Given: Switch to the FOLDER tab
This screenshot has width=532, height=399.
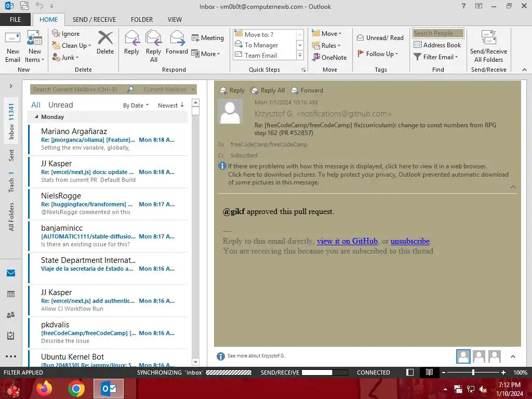Looking at the screenshot, I should [x=142, y=20].
